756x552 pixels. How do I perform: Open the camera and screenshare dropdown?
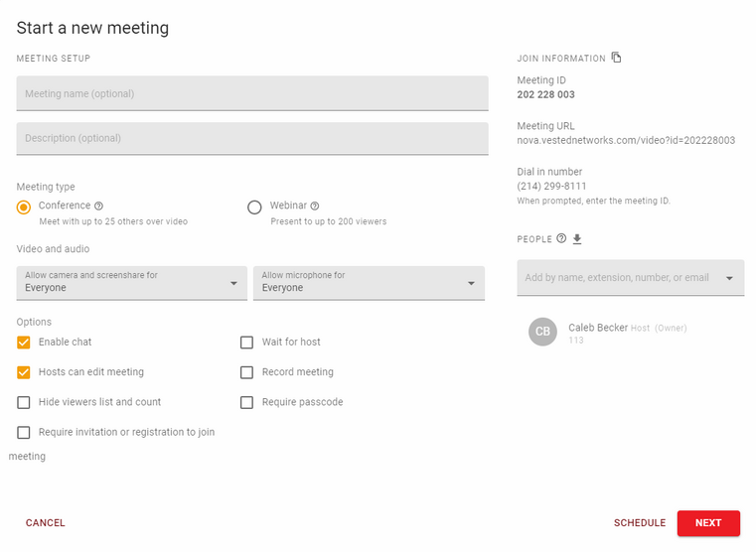pos(131,282)
